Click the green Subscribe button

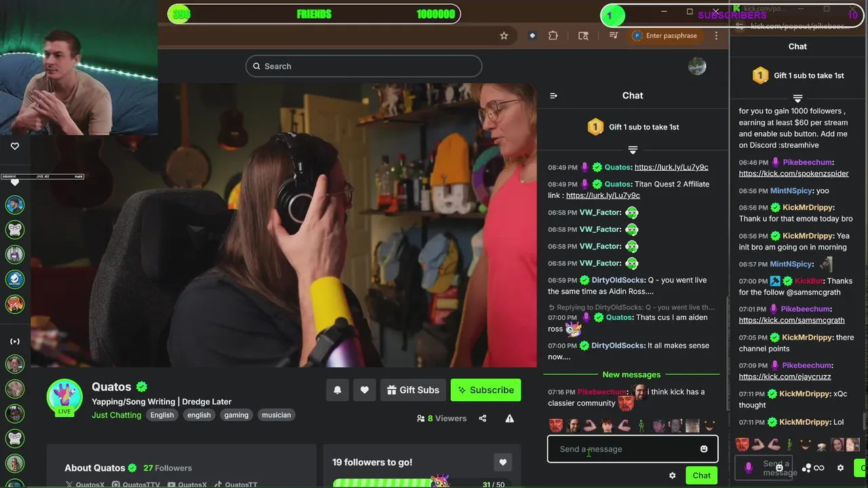(486, 390)
